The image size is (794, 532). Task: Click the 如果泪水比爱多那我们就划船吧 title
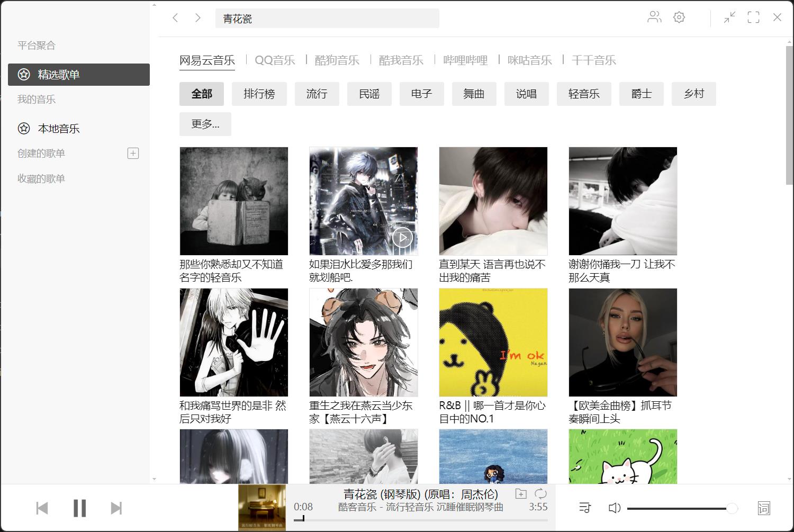[x=361, y=270]
